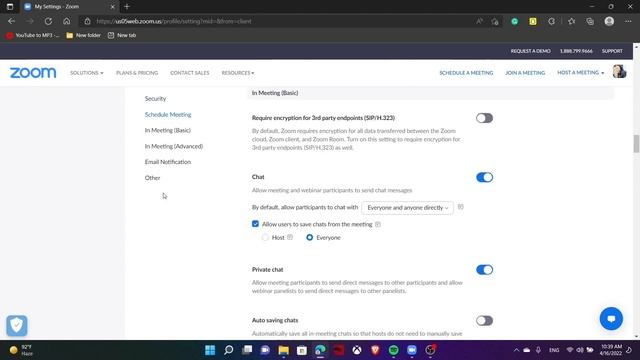This screenshot has width=640, height=360.
Task: Click Schedule a Meeting
Action: pyautogui.click(x=466, y=73)
